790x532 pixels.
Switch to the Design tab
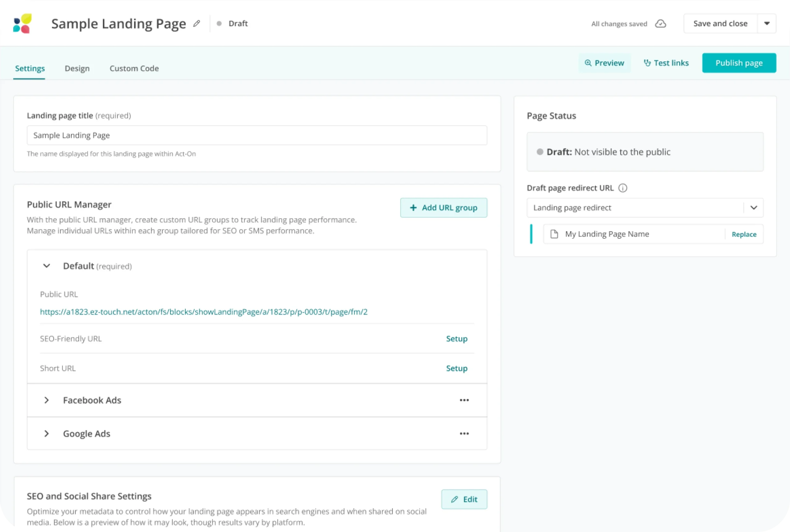pyautogui.click(x=77, y=69)
